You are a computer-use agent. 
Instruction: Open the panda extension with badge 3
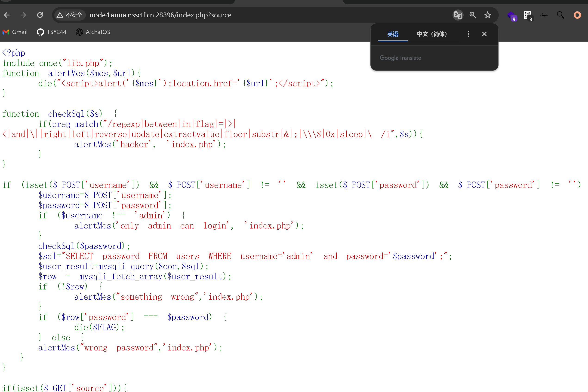tap(527, 15)
